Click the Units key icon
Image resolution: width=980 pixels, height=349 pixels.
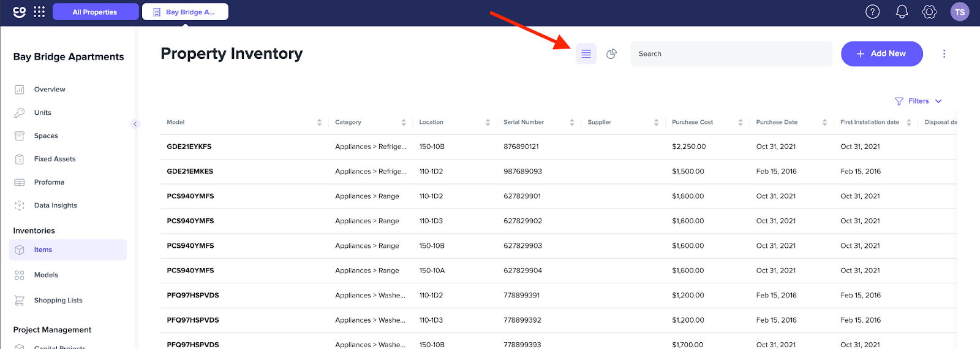pyautogui.click(x=20, y=113)
